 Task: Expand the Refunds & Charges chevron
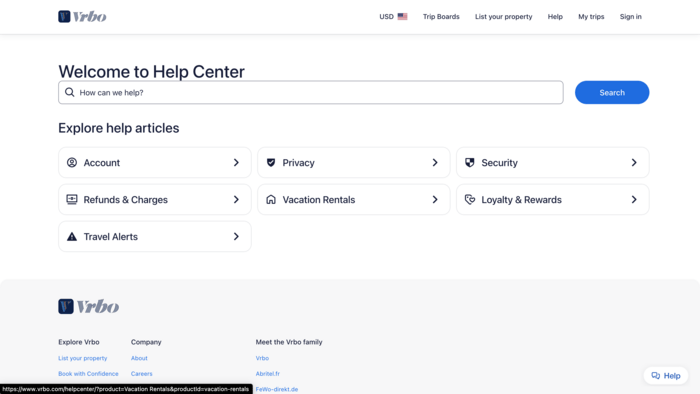click(x=236, y=199)
